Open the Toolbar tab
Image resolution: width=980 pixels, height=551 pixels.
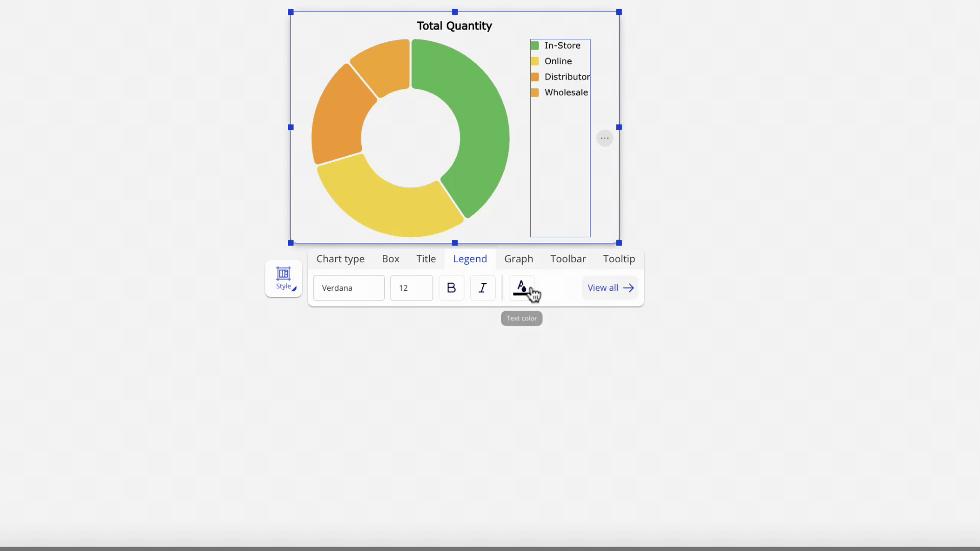568,259
